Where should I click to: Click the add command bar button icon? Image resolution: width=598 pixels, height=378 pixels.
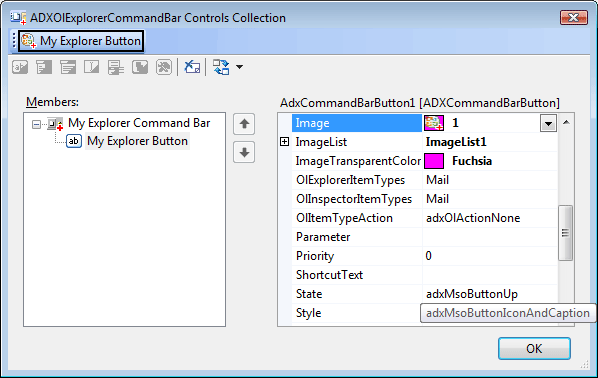click(20, 68)
